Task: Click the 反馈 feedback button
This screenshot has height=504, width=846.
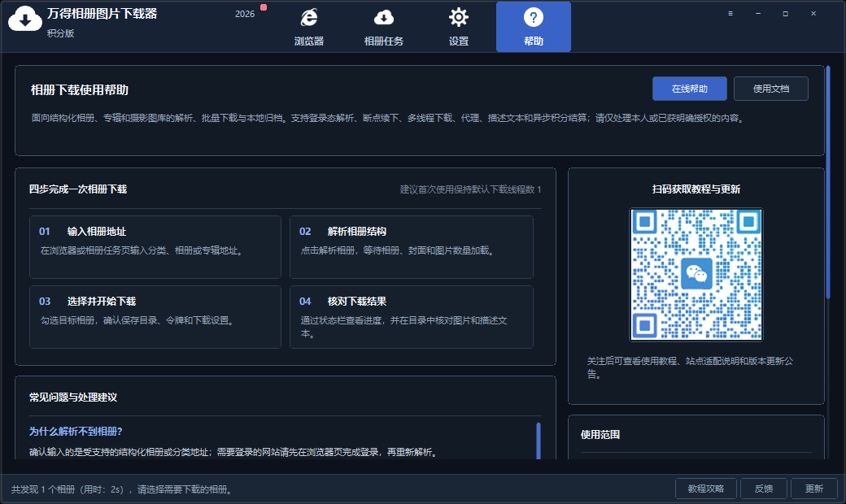Action: pos(764,489)
